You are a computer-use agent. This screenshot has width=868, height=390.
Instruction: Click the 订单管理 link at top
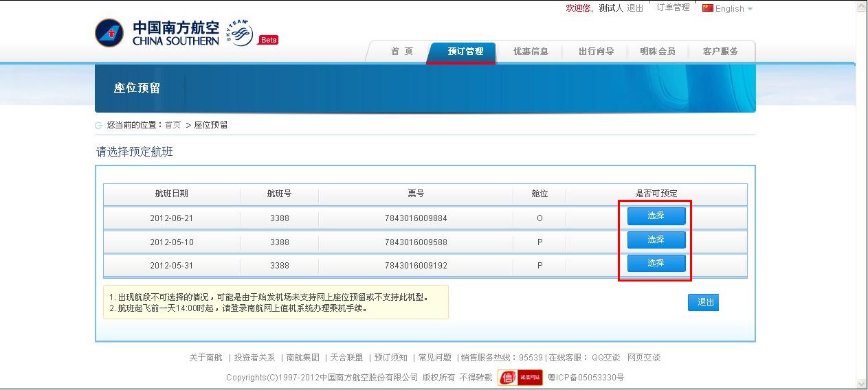(673, 8)
